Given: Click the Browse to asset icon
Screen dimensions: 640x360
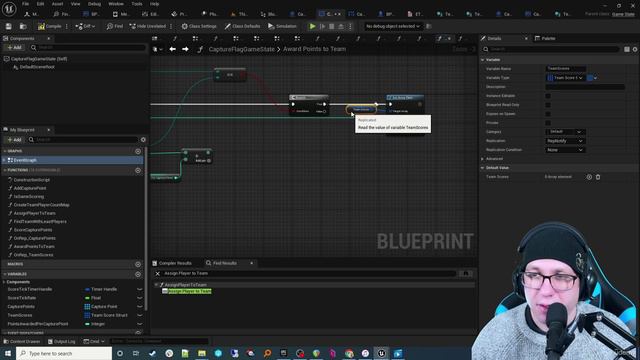Looking at the screenshot, I should pos(23,26).
